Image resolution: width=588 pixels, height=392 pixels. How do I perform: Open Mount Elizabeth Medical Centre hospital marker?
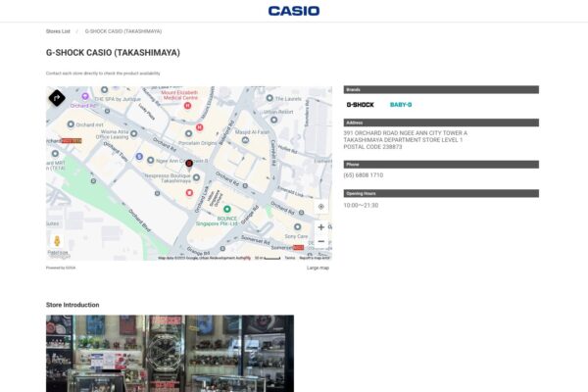pyautogui.click(x=187, y=106)
